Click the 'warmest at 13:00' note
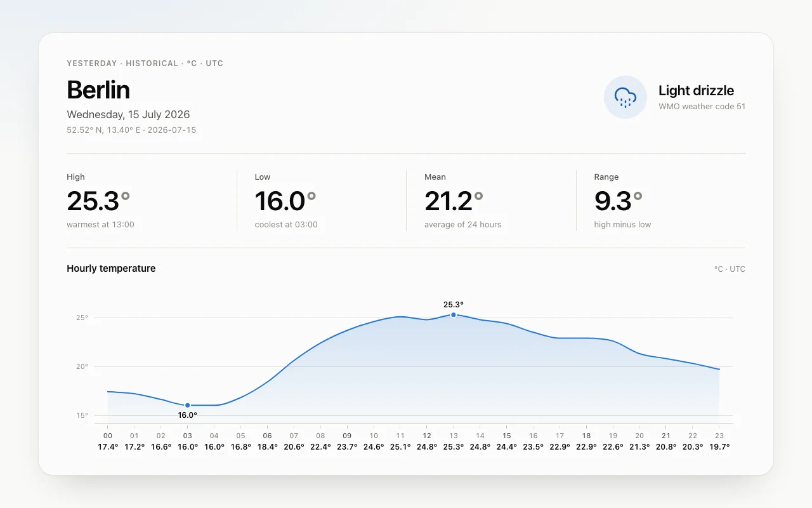812x508 pixels. pyautogui.click(x=100, y=225)
